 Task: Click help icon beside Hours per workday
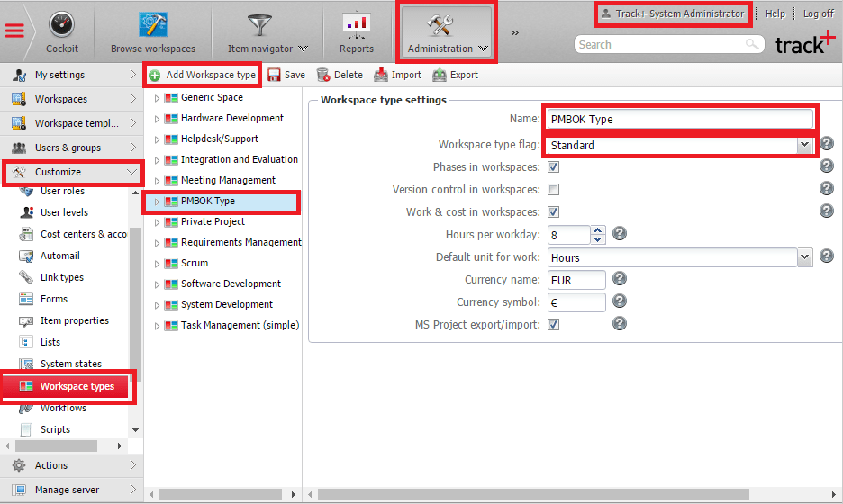(x=620, y=234)
